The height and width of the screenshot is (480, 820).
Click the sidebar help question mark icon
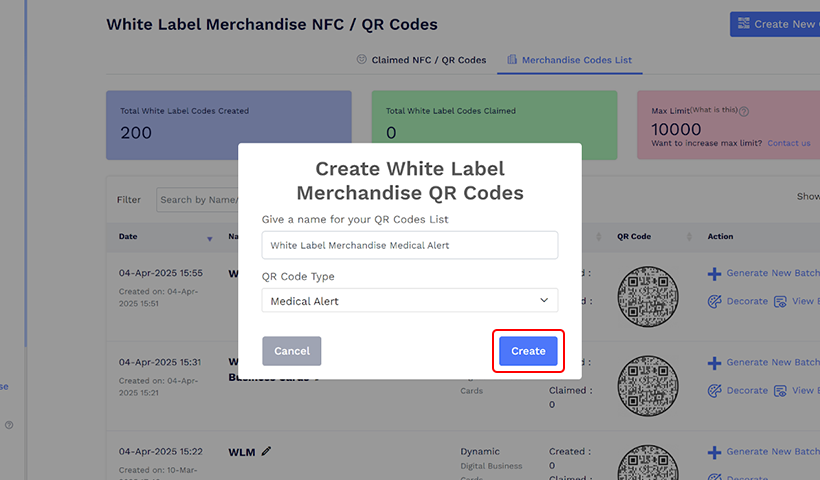click(9, 425)
